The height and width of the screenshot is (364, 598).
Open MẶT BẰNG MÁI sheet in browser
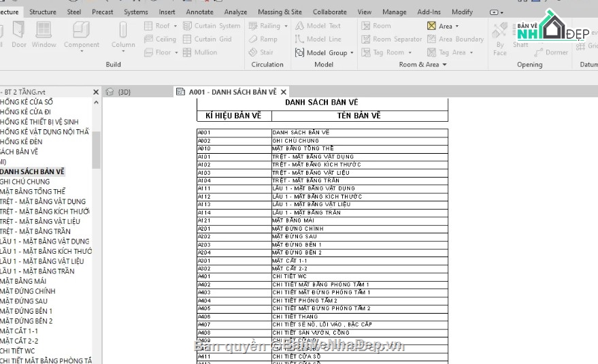[x=23, y=281]
